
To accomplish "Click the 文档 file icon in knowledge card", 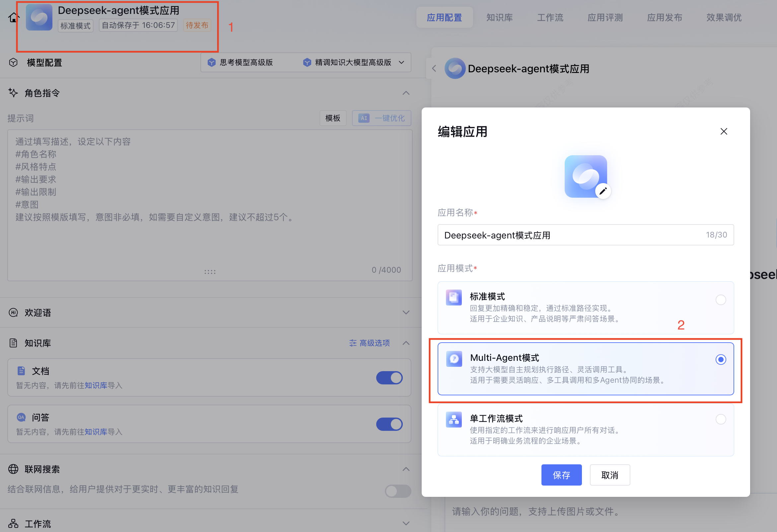I will pos(21,370).
